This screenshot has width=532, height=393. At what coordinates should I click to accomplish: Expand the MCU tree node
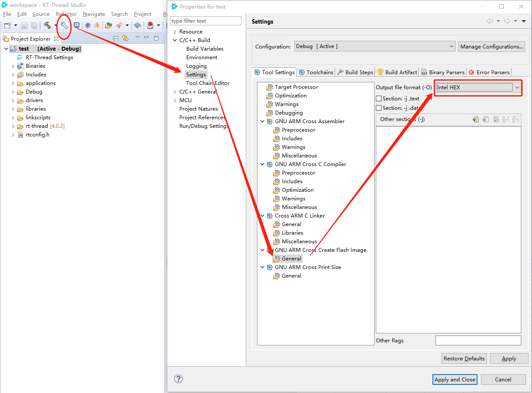coord(175,100)
